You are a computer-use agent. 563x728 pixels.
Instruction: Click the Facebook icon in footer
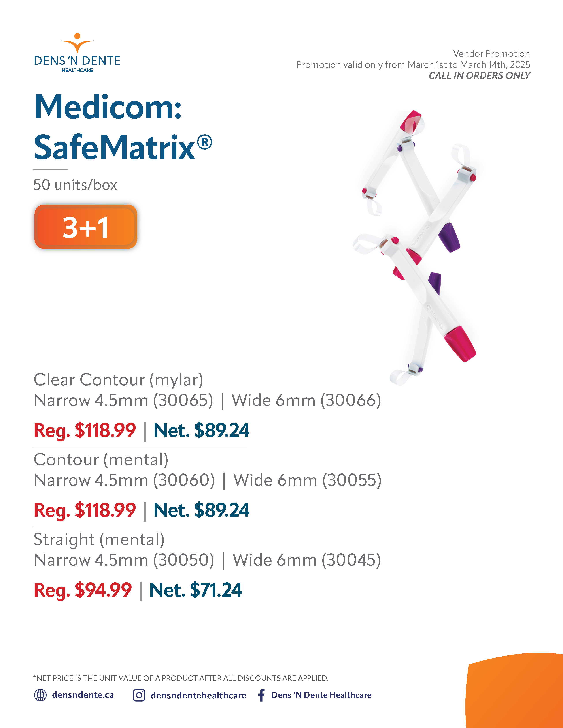[261, 695]
